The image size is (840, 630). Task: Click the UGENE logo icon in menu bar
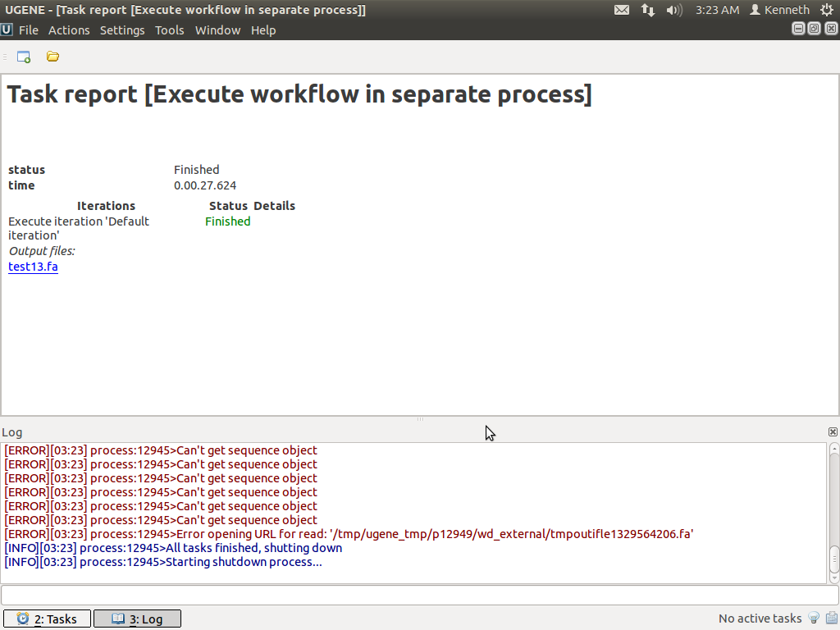pyautogui.click(x=7, y=30)
